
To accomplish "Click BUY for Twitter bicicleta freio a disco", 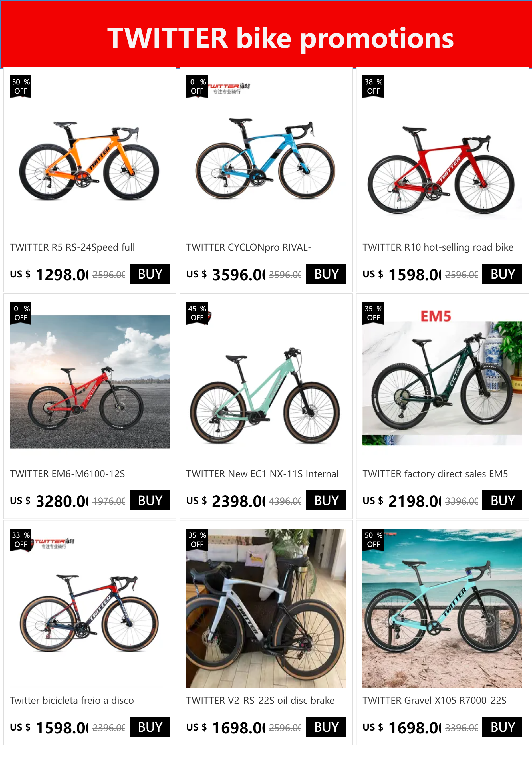I will click(149, 727).
